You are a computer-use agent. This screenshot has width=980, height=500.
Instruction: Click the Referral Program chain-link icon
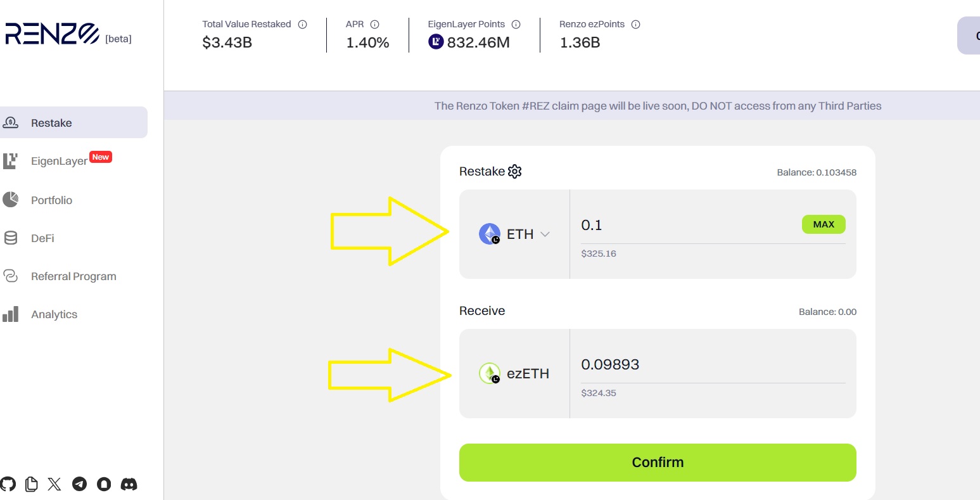pos(11,276)
